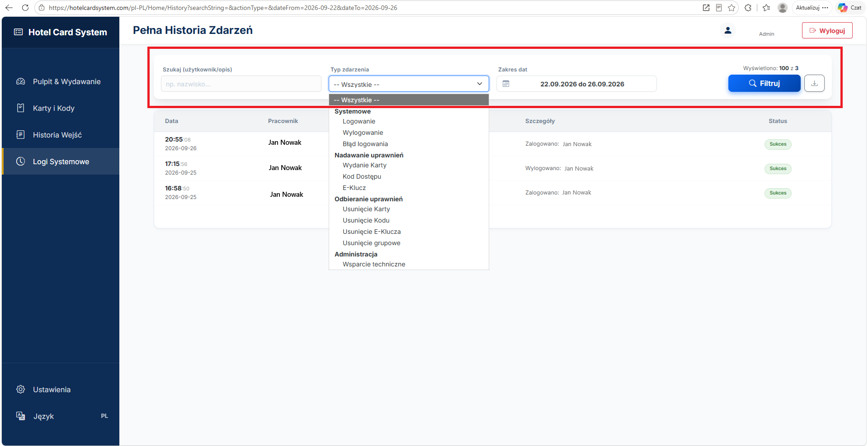Focus the Szukaj użytkownik/opis search field

click(241, 84)
